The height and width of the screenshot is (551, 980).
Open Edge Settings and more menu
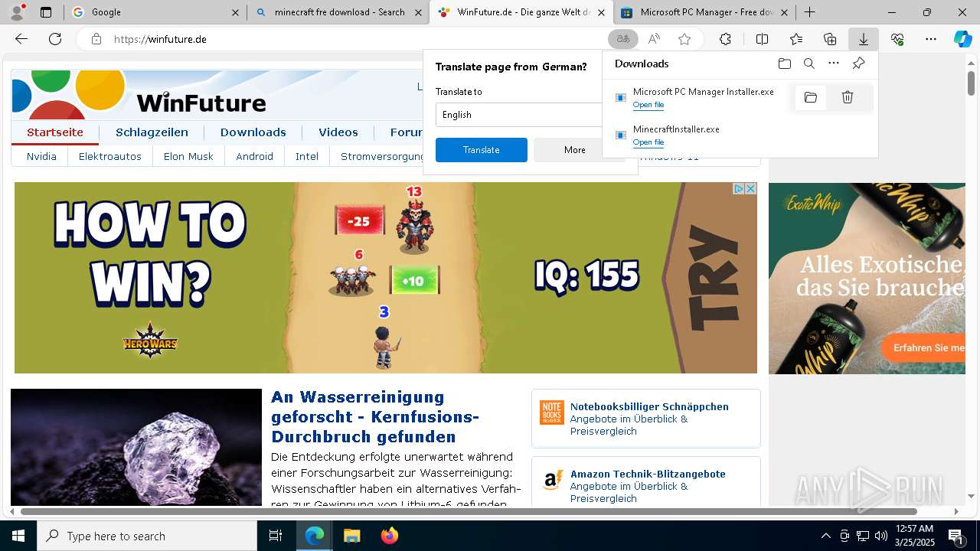[x=931, y=39]
